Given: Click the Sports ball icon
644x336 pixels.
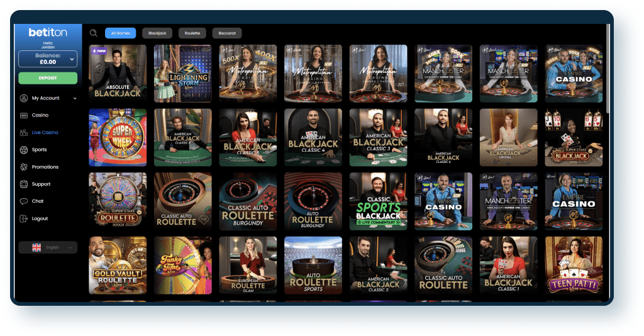Looking at the screenshot, I should (25, 150).
